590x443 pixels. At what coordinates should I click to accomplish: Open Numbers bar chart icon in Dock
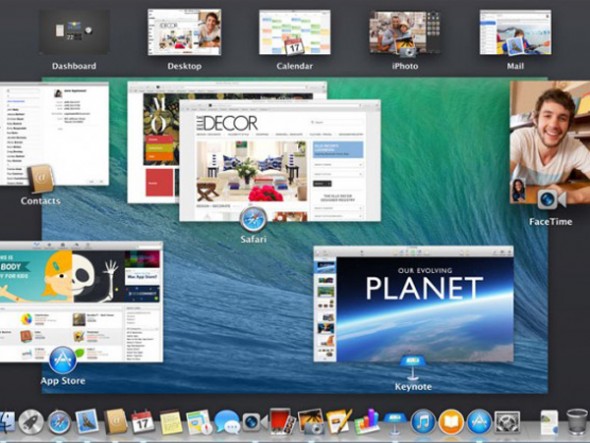pos(367,422)
